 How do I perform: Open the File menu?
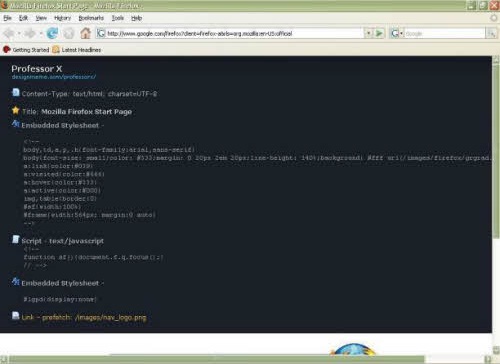[x=7, y=18]
